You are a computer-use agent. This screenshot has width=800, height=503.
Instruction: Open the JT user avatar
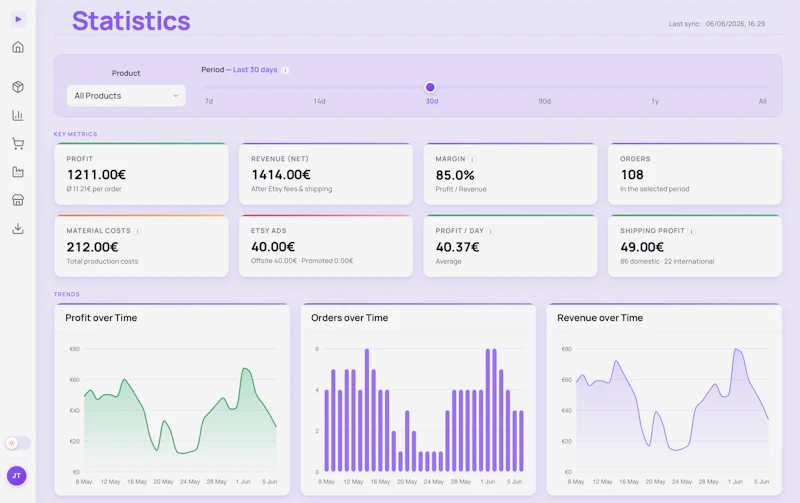[16, 476]
